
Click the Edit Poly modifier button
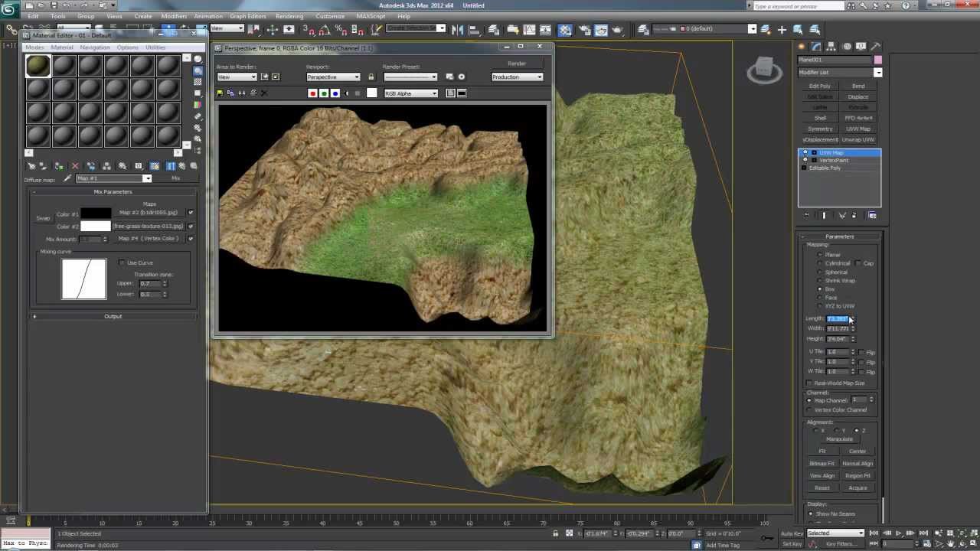(820, 86)
